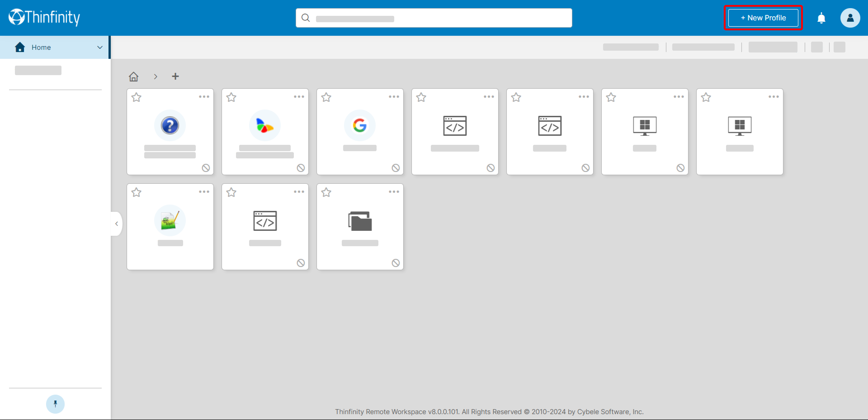868x420 pixels.
Task: Select Home in the sidebar
Action: 54,48
